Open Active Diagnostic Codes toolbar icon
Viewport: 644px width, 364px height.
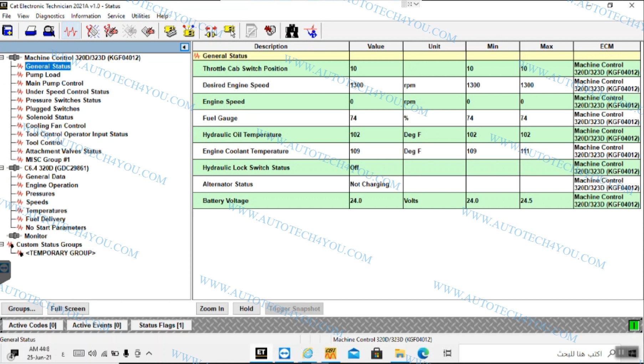click(x=92, y=31)
